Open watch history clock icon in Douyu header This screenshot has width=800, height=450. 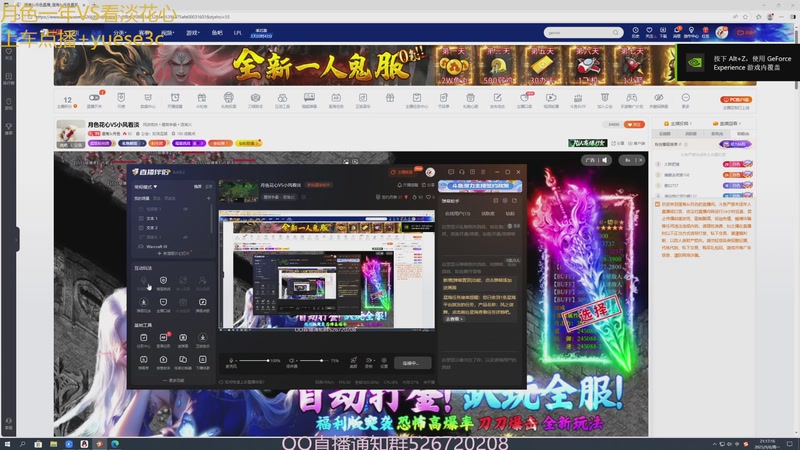tap(635, 31)
